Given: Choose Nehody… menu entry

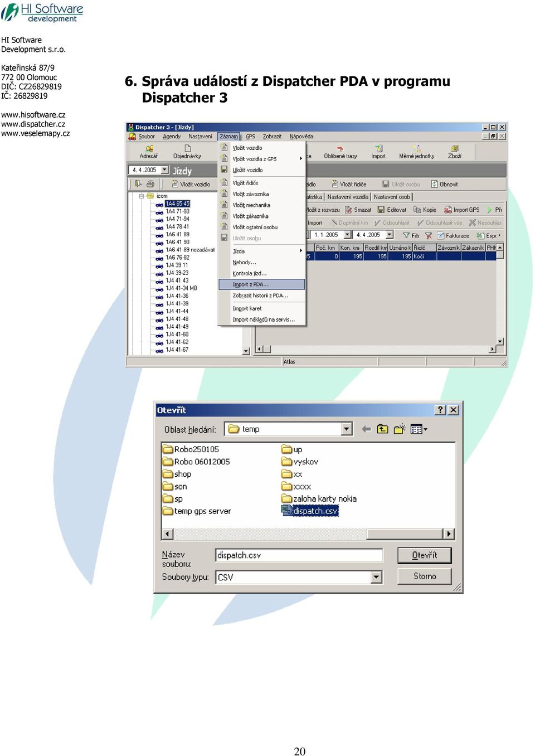Looking at the screenshot, I should click(x=262, y=262).
